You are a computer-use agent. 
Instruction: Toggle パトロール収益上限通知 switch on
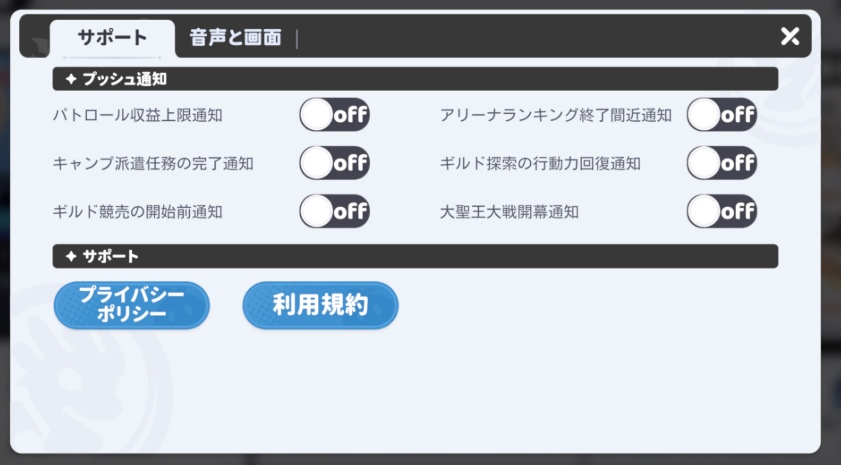click(334, 115)
